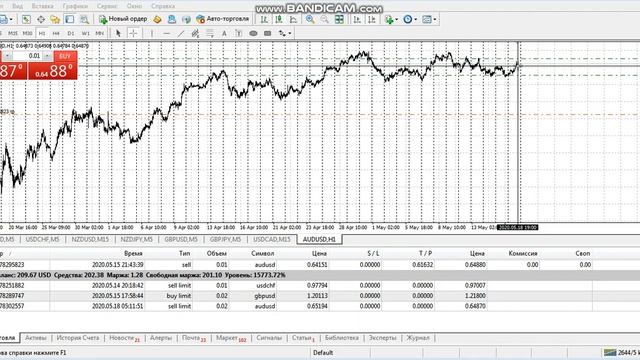Sort by the Символ column header

(262, 253)
